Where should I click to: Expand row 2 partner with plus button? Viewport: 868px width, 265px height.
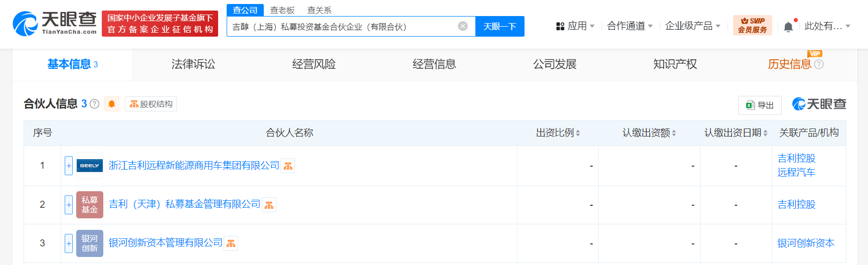[x=69, y=205]
